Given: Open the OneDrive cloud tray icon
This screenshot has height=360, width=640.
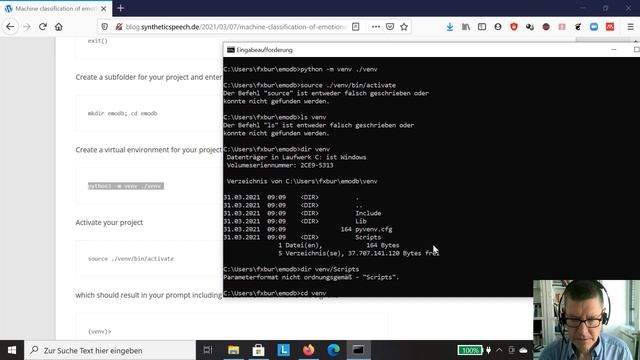Looking at the screenshot, I should point(523,350).
